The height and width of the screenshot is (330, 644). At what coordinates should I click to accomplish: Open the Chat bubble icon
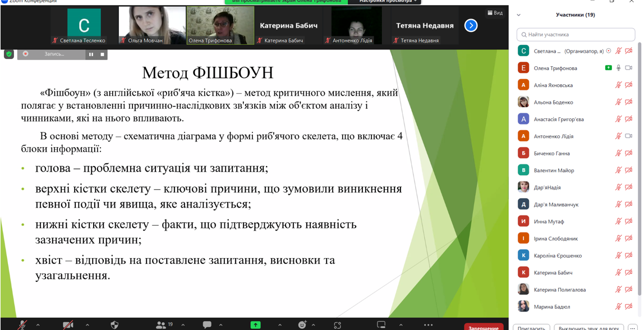point(207,325)
